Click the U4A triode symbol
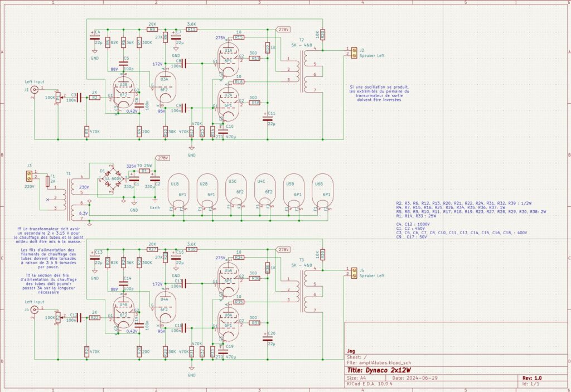The image size is (571, 392). point(164,307)
